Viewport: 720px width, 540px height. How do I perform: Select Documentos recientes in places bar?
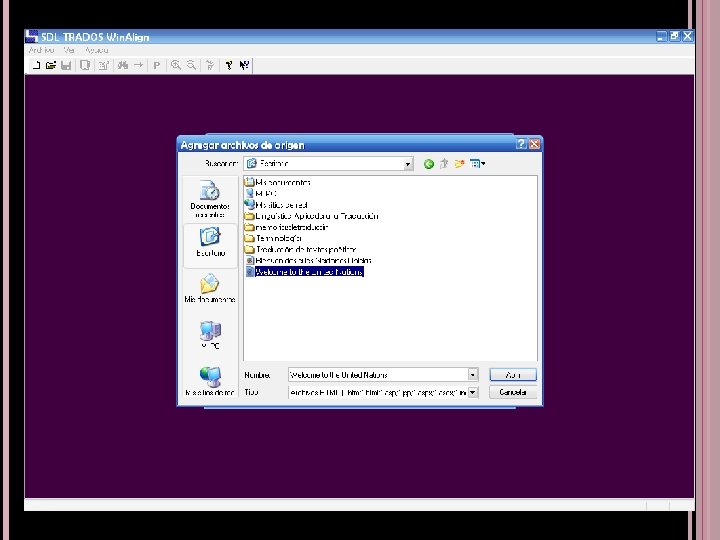point(210,198)
